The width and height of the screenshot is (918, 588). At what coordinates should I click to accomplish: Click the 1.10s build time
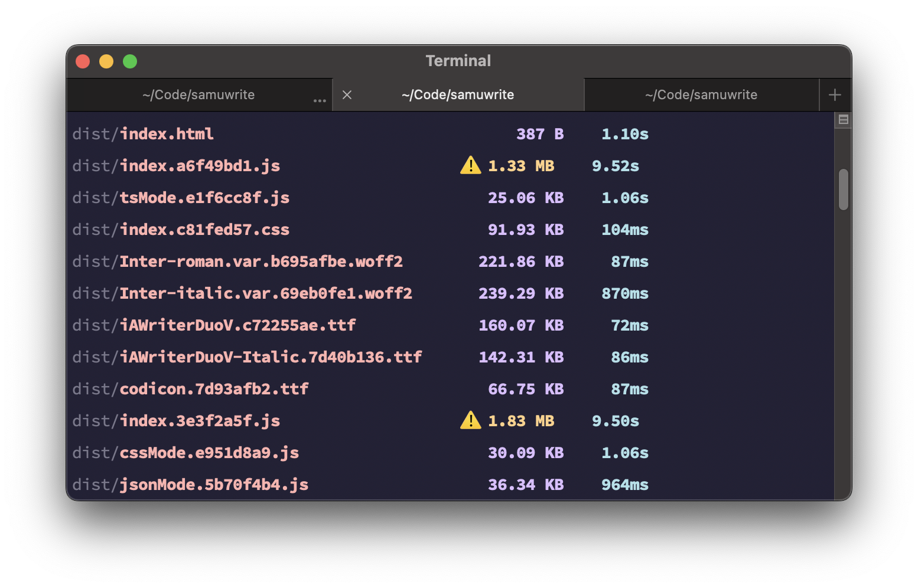(625, 134)
